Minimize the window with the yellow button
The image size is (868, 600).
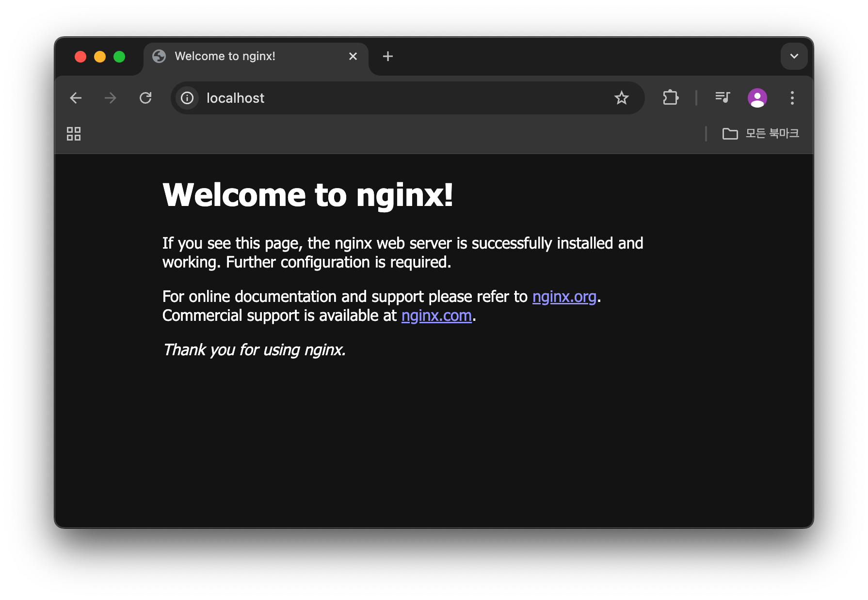point(100,57)
